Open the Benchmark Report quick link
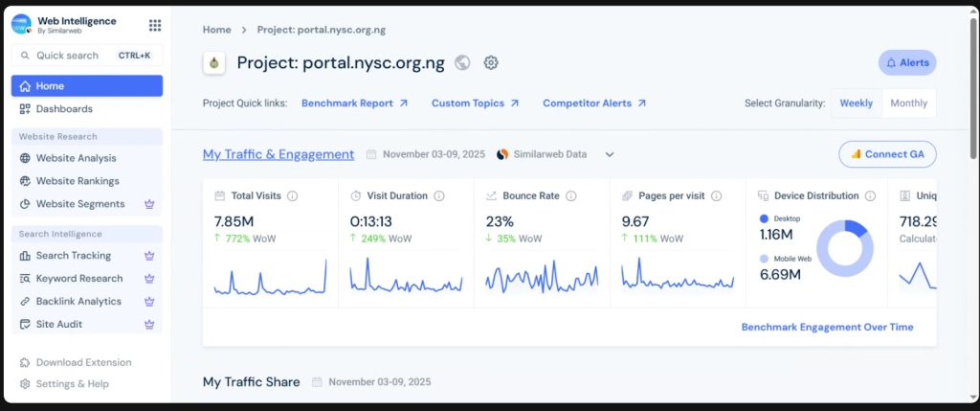The height and width of the screenshot is (411, 980). [x=354, y=103]
